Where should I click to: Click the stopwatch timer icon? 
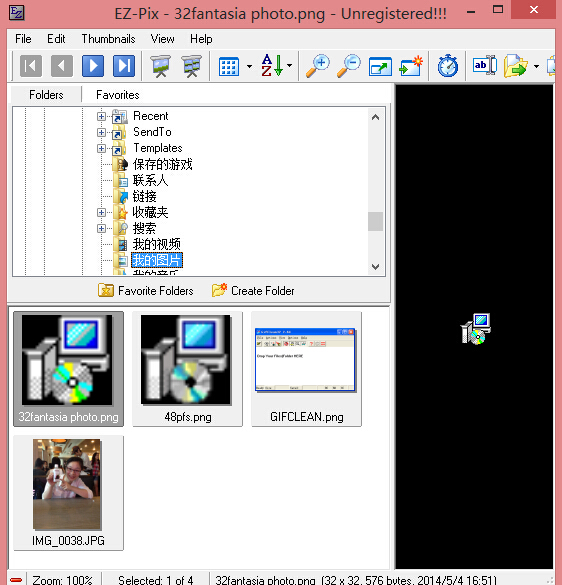448,66
